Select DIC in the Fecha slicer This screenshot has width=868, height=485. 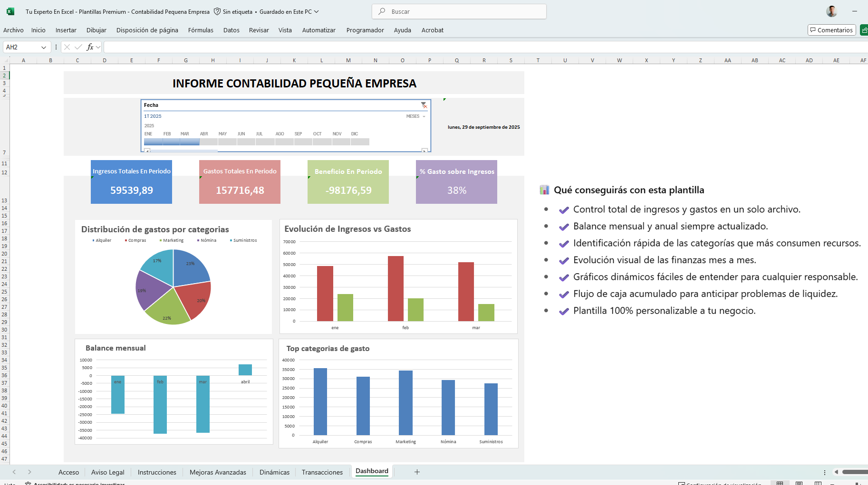[360, 141]
